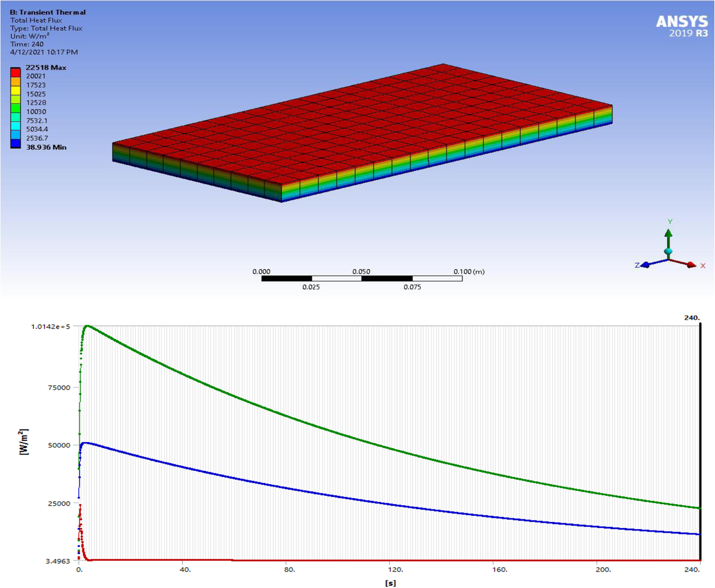Click the legend value 12528
The image size is (715, 588).
coord(36,102)
